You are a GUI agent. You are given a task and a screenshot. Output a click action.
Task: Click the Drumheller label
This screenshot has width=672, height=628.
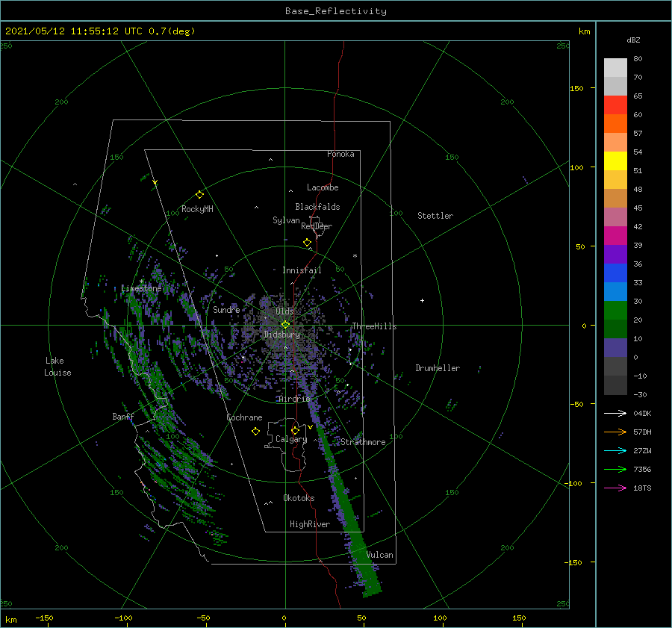pos(438,368)
